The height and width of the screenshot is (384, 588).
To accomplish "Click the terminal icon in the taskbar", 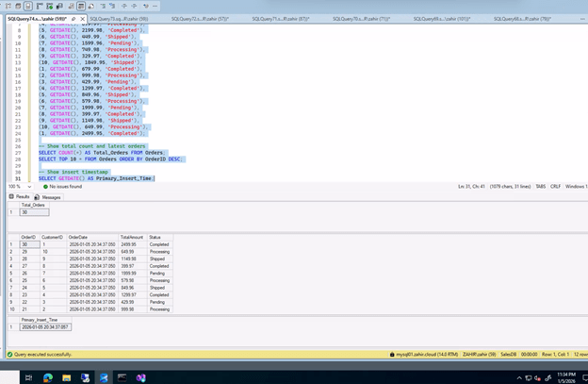I will pyautogui.click(x=120, y=376).
